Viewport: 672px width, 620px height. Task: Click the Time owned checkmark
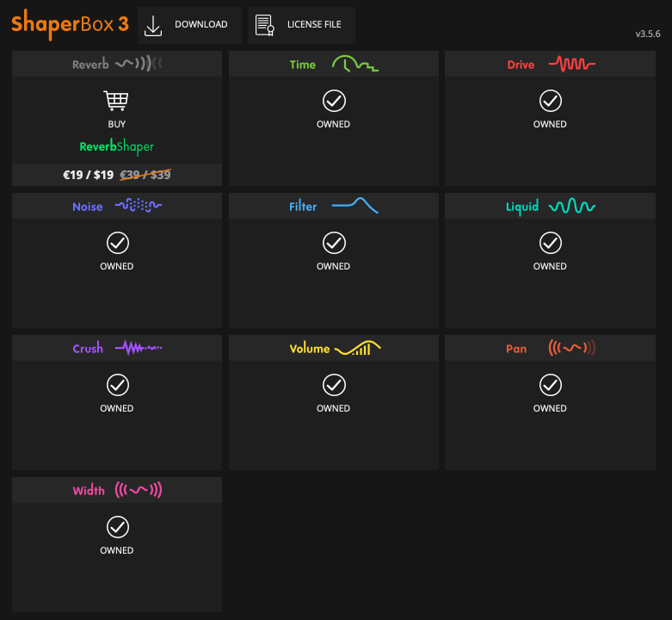click(x=334, y=102)
